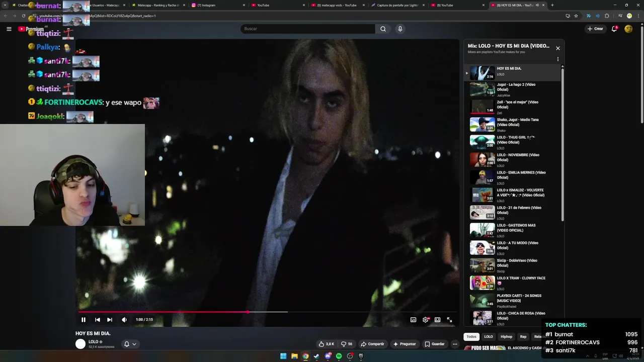
Task: Play Zell - "sos el mejor" video
Action: coord(512,107)
